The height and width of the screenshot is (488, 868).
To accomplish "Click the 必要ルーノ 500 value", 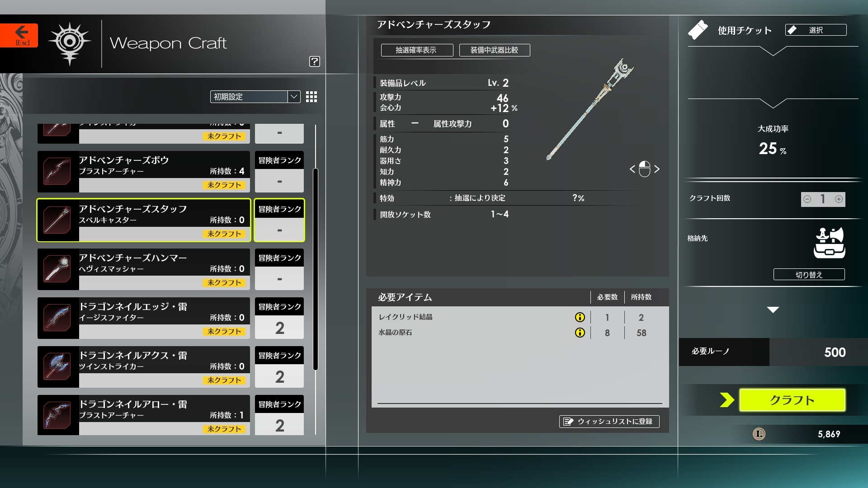I will pyautogui.click(x=835, y=352).
